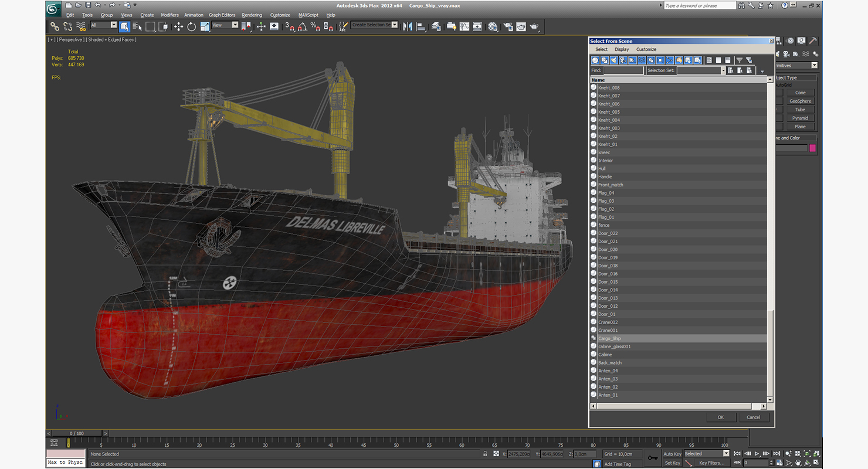Click the Select All icon in dialog

(x=709, y=60)
